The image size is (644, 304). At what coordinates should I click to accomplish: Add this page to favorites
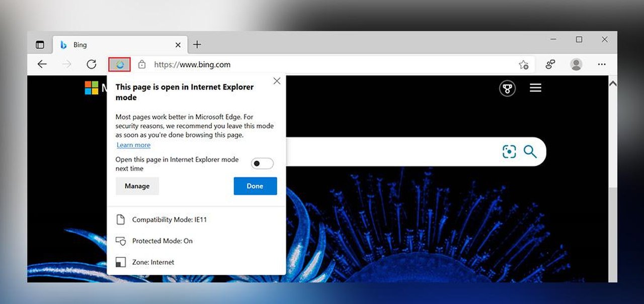[524, 65]
